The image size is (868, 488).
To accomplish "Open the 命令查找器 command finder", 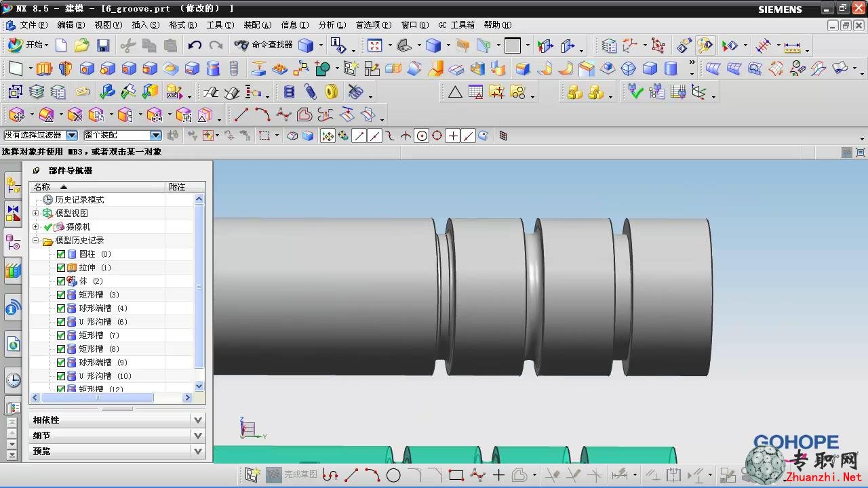I will click(263, 45).
